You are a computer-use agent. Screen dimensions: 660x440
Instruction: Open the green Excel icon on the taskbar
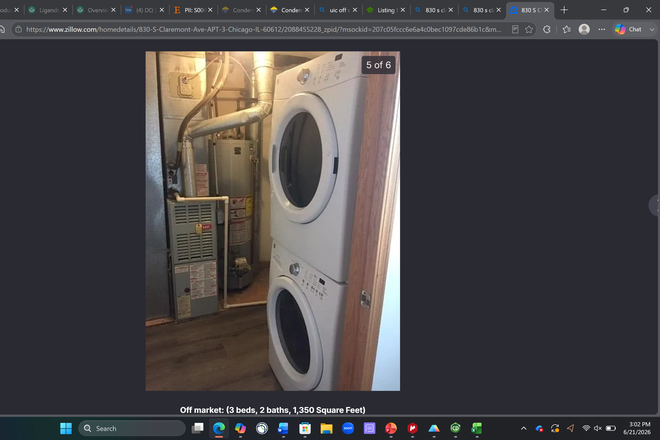[476, 428]
